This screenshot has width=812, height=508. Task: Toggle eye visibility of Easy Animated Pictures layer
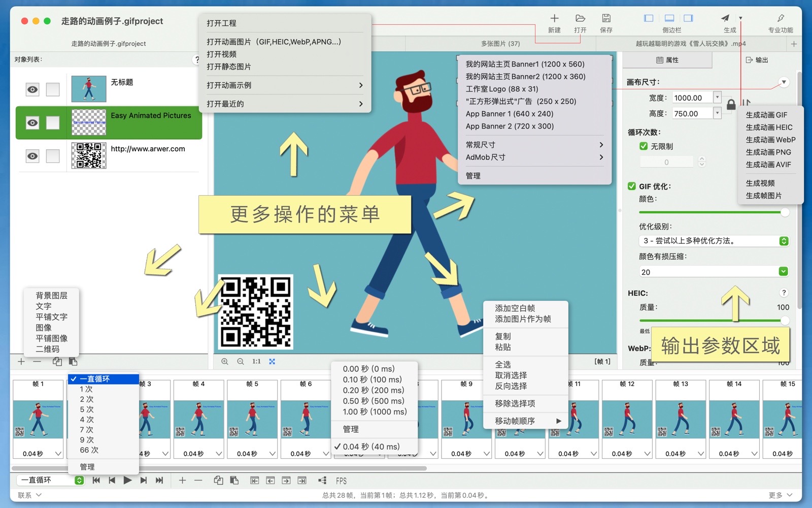(x=32, y=123)
